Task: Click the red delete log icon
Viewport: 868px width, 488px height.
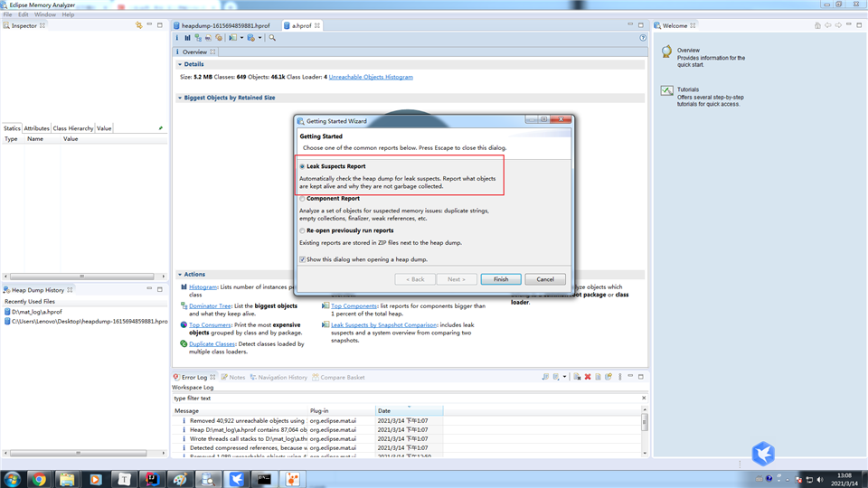Action: 588,377
